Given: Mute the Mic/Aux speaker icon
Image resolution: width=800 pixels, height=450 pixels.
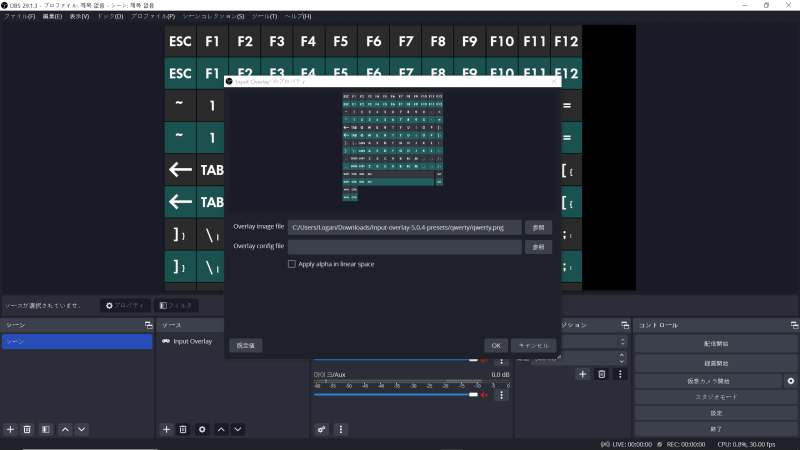Looking at the screenshot, I should point(485,395).
